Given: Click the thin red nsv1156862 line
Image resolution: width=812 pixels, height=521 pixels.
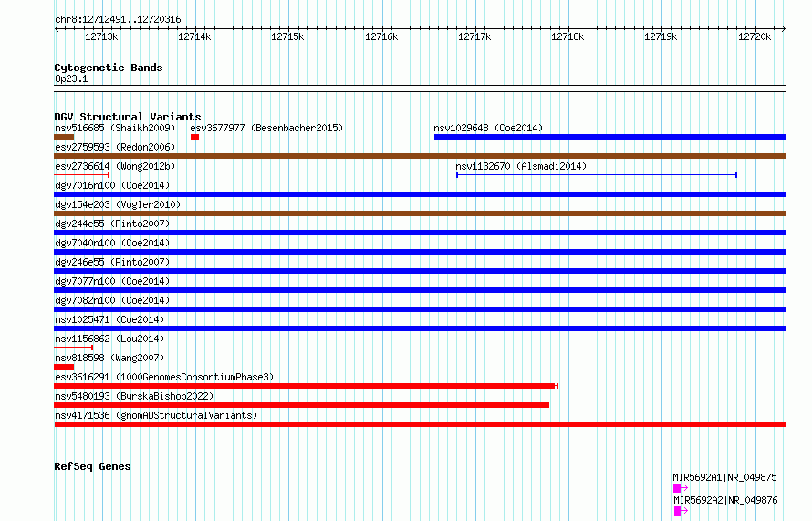Looking at the screenshot, I should (74, 348).
